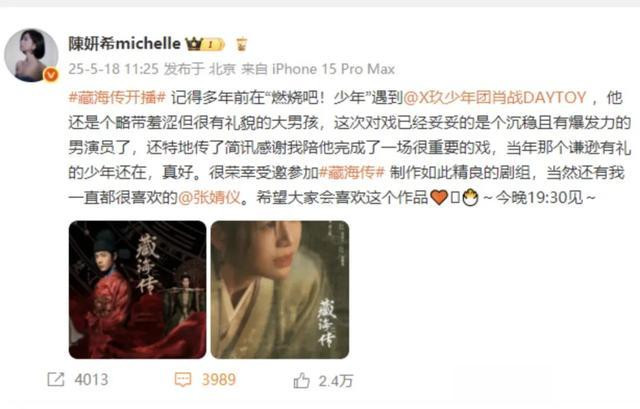Click the post timestamp 25-5-18 11:25
This screenshot has height=409, width=640.
click(x=113, y=69)
